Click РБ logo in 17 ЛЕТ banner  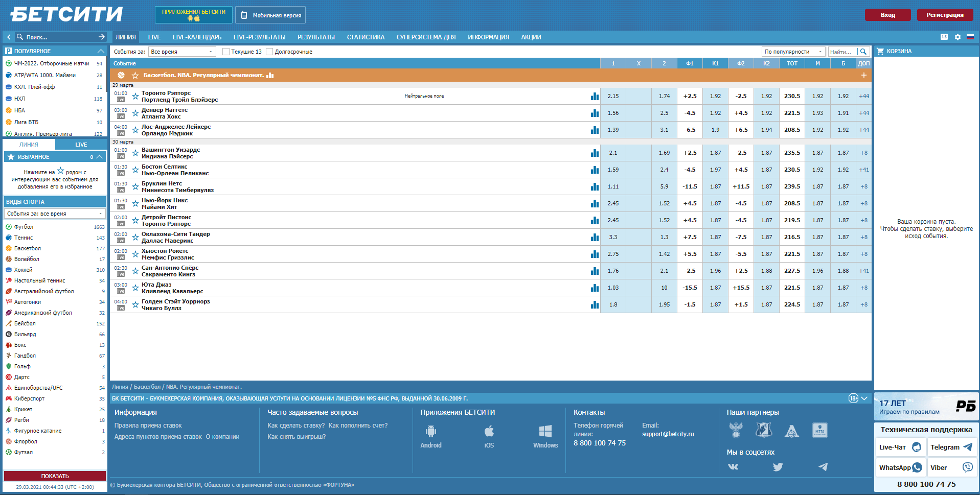coord(966,406)
